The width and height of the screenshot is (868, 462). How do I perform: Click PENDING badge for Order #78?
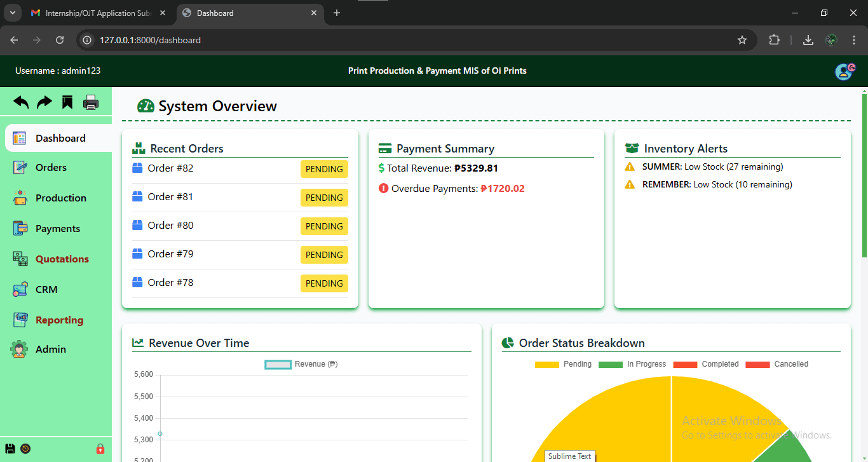coord(324,283)
